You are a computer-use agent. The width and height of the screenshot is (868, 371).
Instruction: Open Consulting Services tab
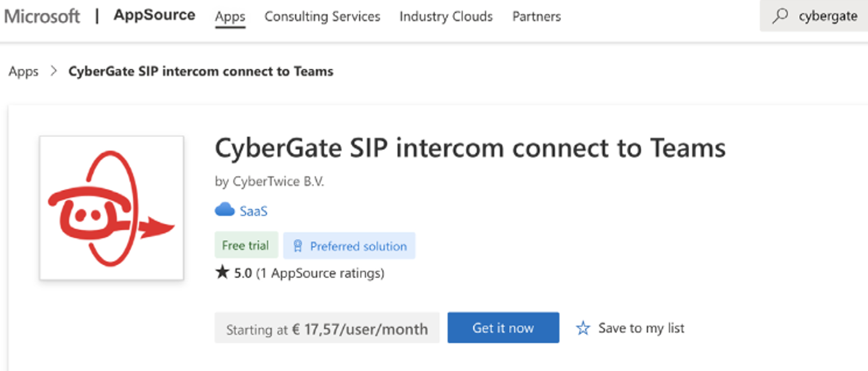tap(322, 17)
